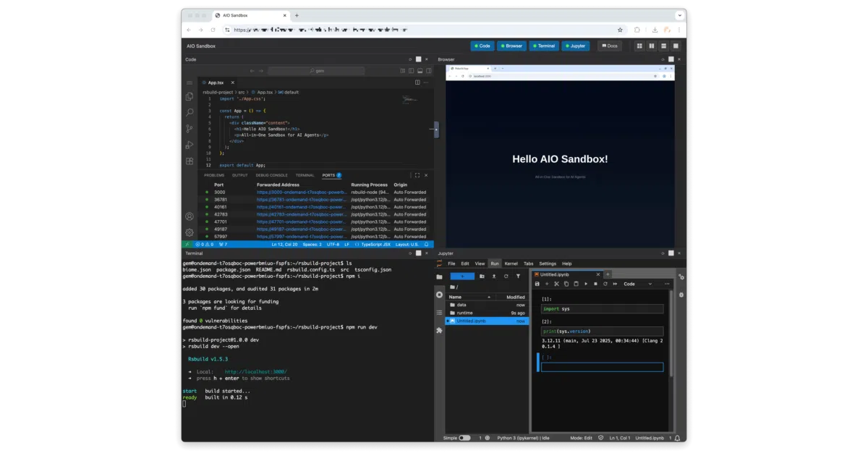Open the Docs button in top bar
868x456 pixels.
609,46
